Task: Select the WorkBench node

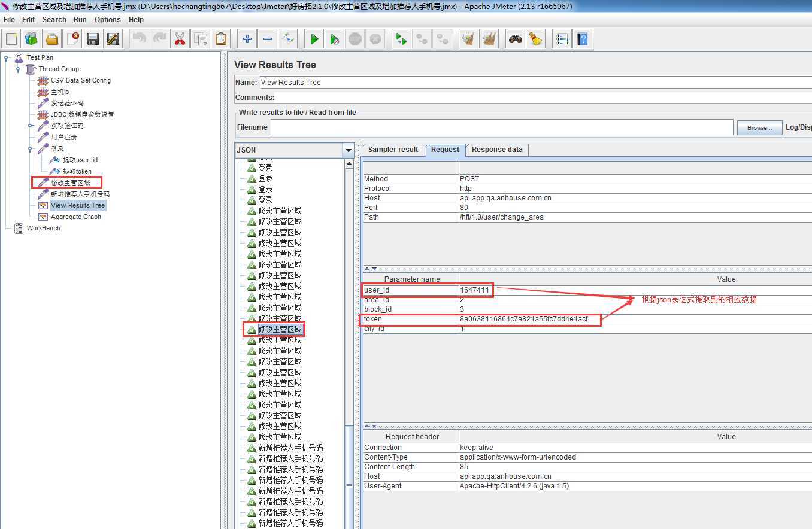Action: pos(44,228)
